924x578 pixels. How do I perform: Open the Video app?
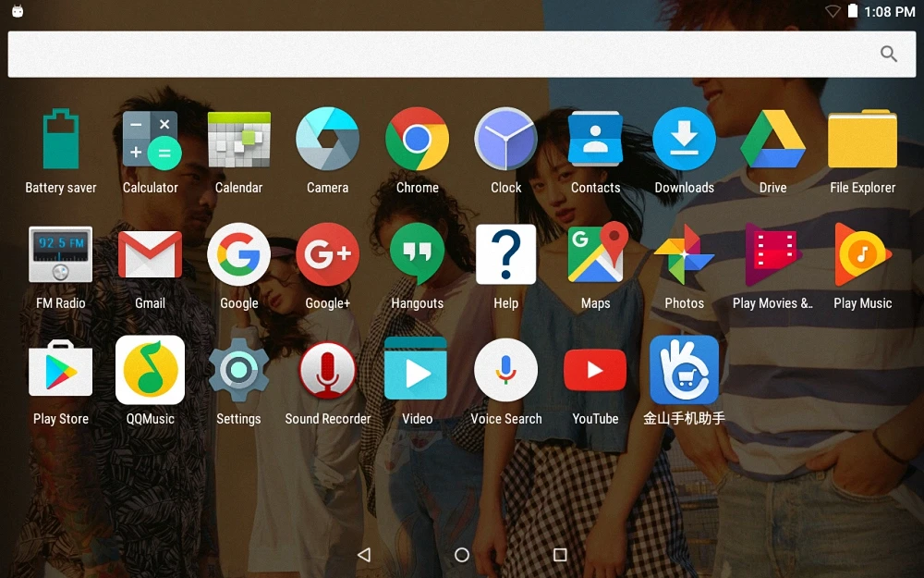(416, 369)
